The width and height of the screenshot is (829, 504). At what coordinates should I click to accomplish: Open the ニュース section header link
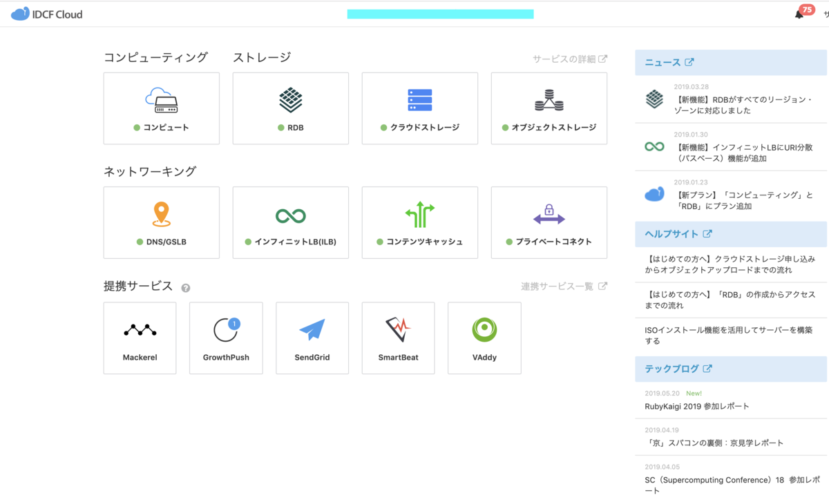(x=669, y=62)
